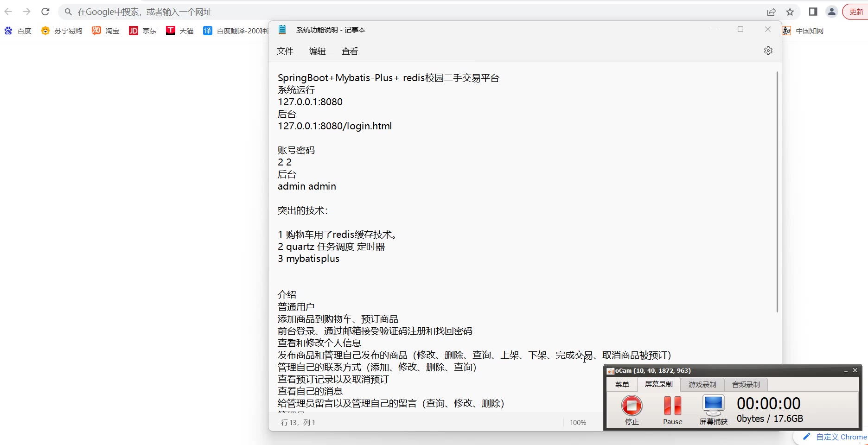Open 天猫 bookmark
Image resolution: width=868 pixels, height=445 pixels.
pyautogui.click(x=179, y=31)
